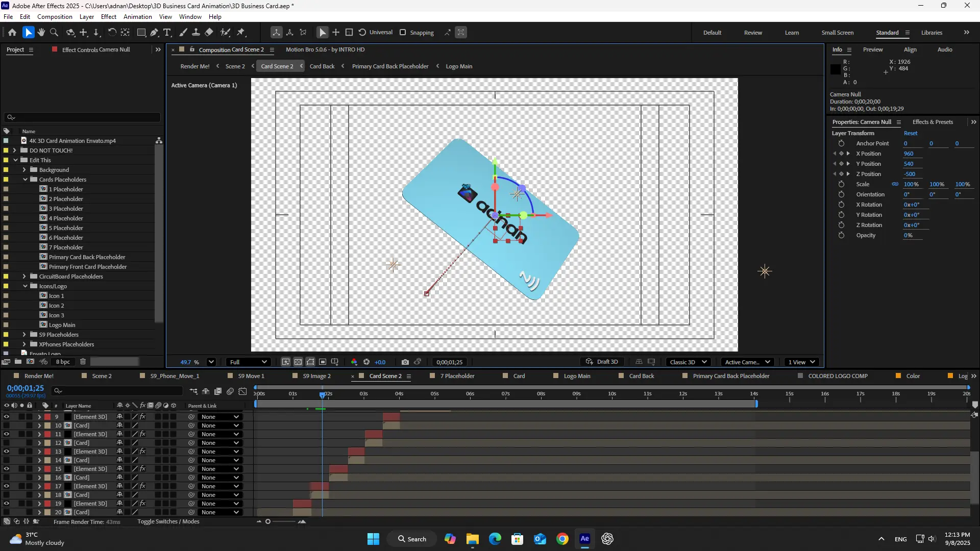Select the Clone Stamp tool
This screenshot has height=551, width=980.
coord(195,32)
